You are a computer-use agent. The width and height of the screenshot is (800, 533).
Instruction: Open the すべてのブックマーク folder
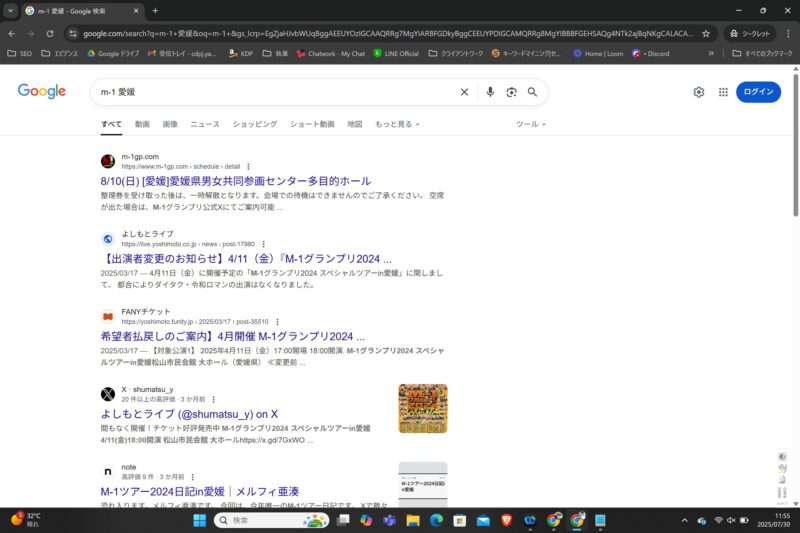click(x=762, y=54)
